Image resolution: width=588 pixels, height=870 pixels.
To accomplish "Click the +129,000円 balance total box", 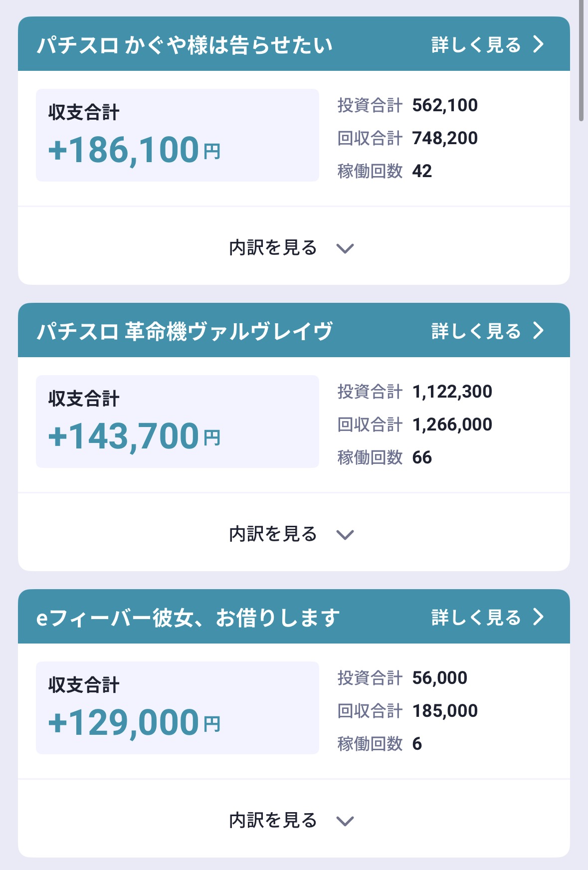I will (x=177, y=708).
